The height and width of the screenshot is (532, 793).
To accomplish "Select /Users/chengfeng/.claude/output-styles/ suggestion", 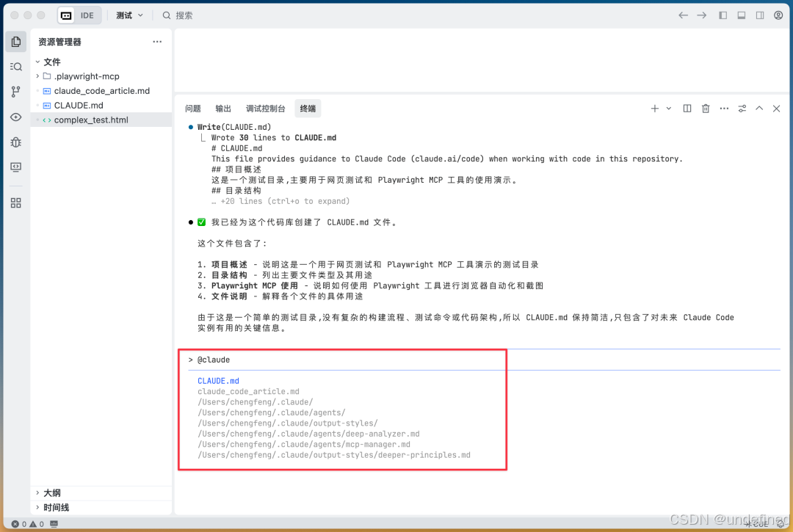I will 288,423.
